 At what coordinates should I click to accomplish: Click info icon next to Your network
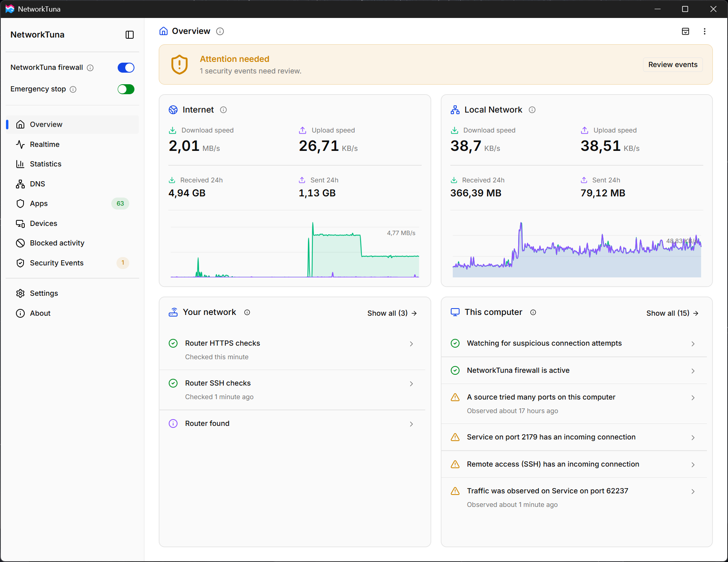coord(247,312)
